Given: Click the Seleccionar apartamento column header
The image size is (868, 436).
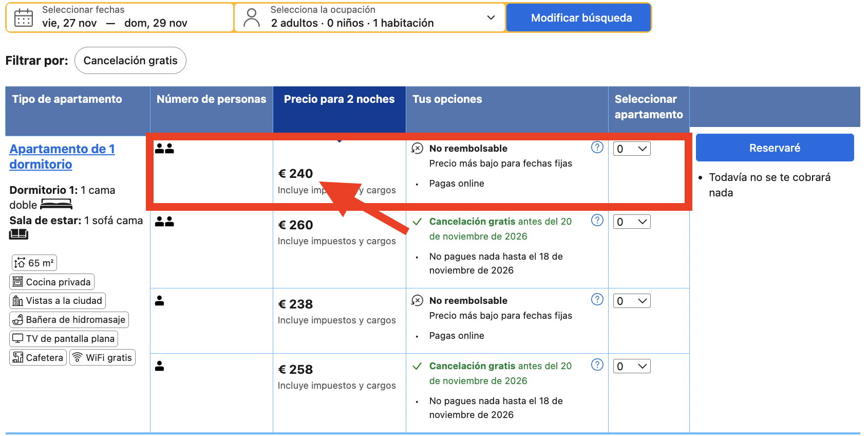Looking at the screenshot, I should (649, 110).
